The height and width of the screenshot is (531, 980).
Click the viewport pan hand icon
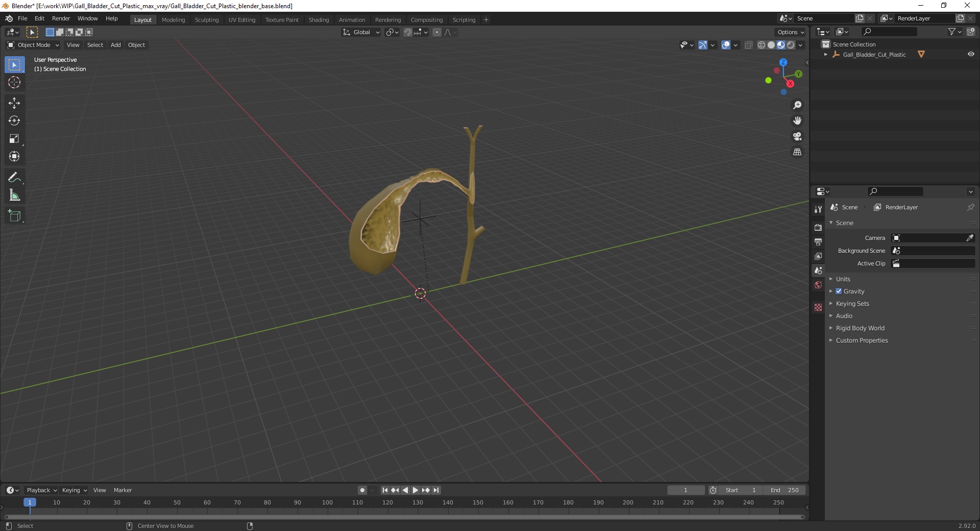797,121
